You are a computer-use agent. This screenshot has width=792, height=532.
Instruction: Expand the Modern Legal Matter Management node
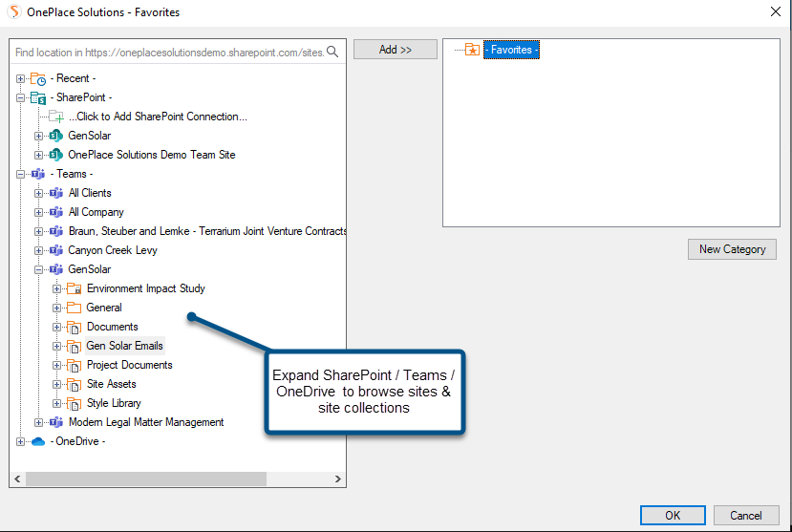[38, 422]
